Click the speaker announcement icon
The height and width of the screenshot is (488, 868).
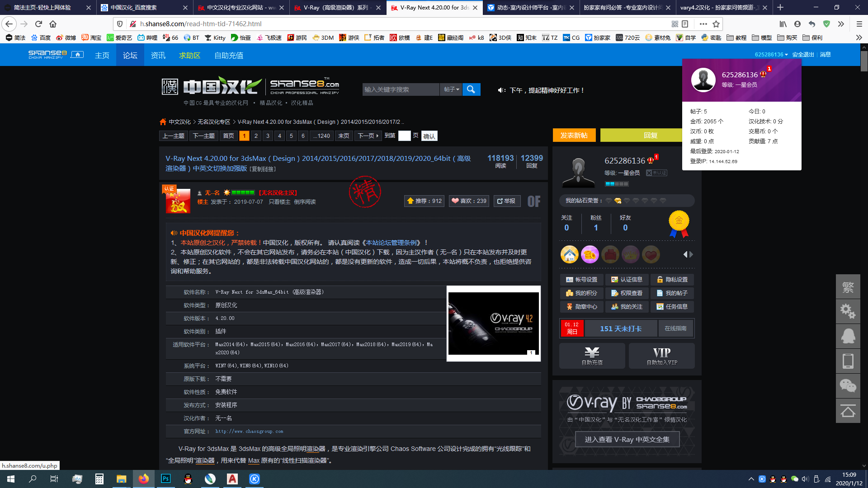[x=501, y=90]
